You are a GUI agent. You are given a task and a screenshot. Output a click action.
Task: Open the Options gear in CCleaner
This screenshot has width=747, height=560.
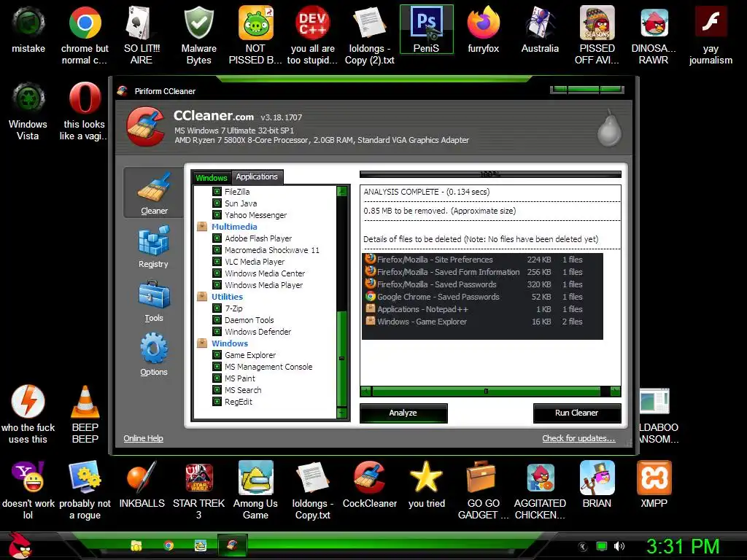(x=153, y=354)
